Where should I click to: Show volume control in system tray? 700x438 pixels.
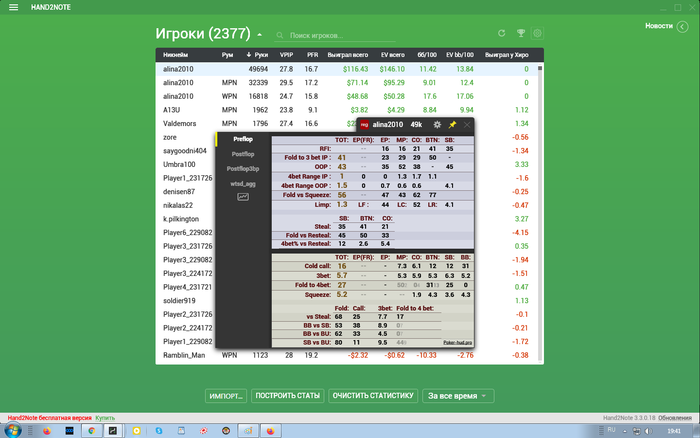649,431
